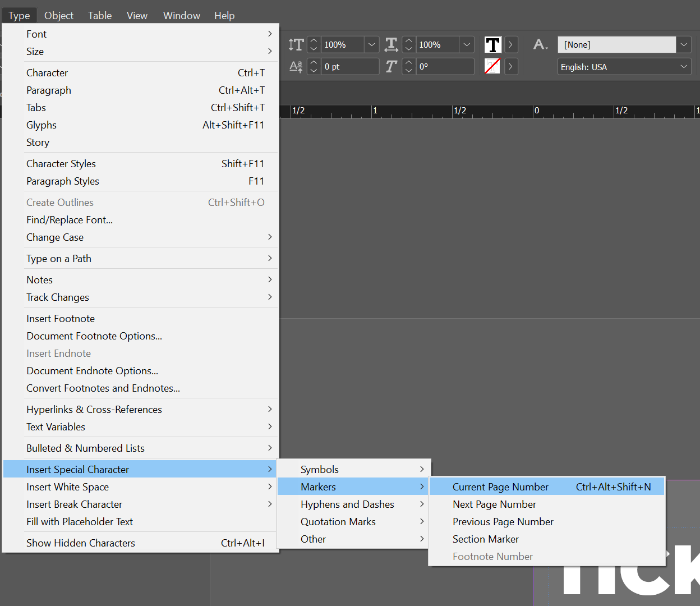Open Paragraph Styles from menu
The height and width of the screenshot is (606, 700).
(140, 181)
